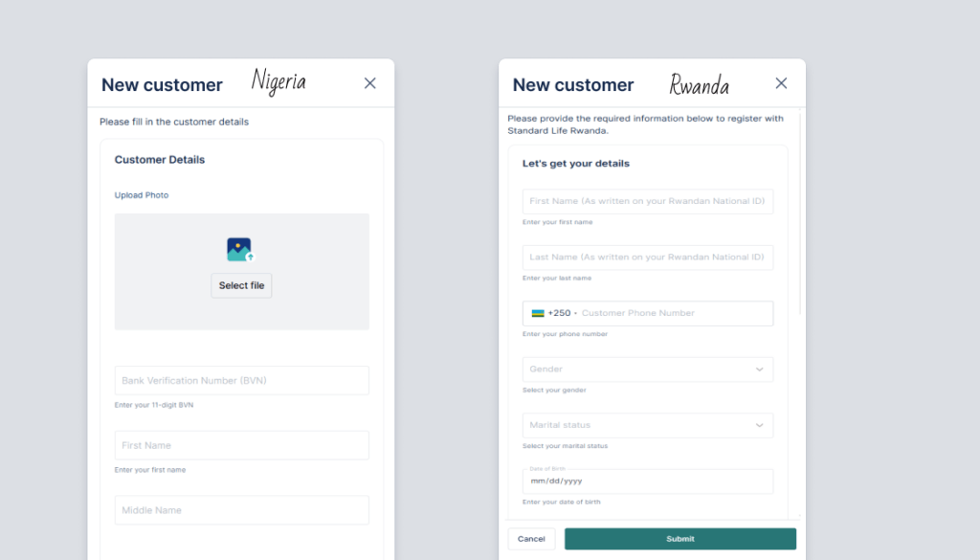Click the Rwanda flag country code icon

coord(538,313)
